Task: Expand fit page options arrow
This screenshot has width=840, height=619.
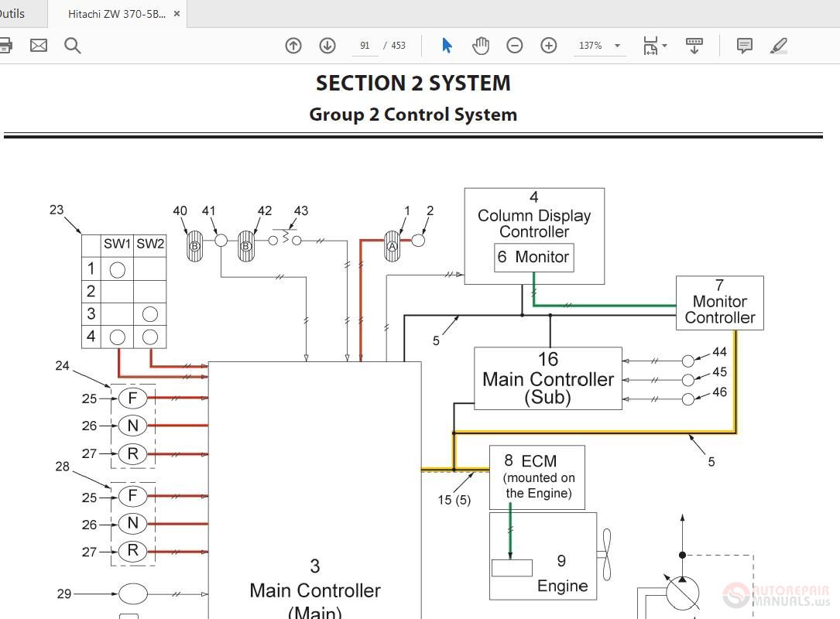Action: point(665,46)
